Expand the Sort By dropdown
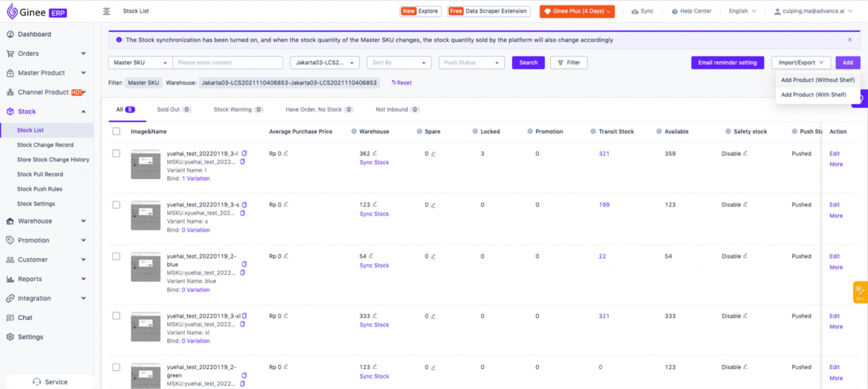This screenshot has width=868, height=389. pyautogui.click(x=398, y=63)
